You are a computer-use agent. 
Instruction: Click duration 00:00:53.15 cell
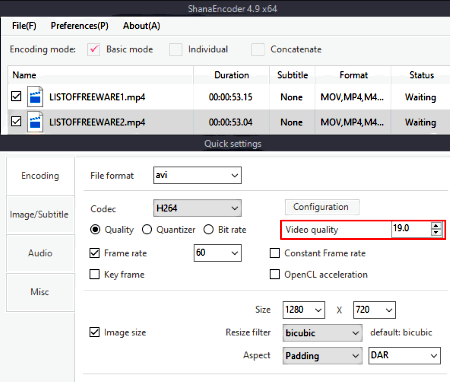(231, 97)
